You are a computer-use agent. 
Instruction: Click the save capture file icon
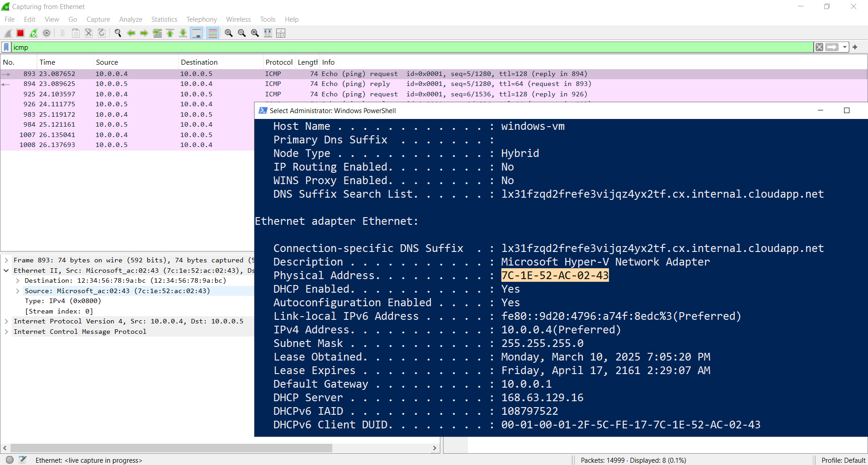pyautogui.click(x=76, y=33)
